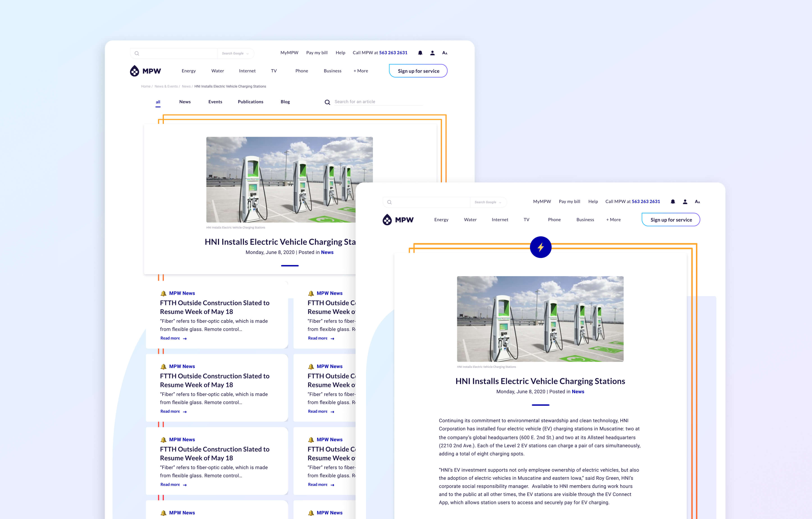Click user account icon in right page header
The width and height of the screenshot is (812, 519).
pyautogui.click(x=685, y=202)
